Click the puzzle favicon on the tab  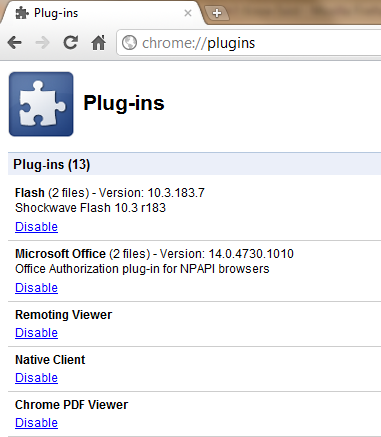(x=22, y=13)
